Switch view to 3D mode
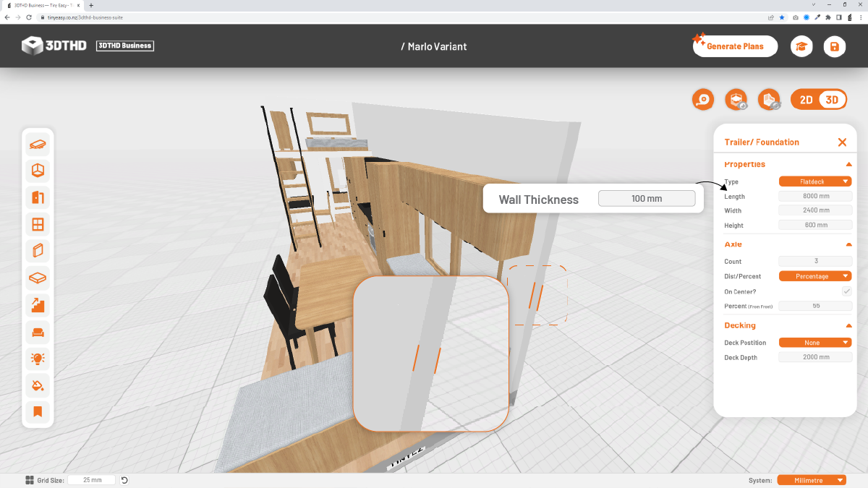 pyautogui.click(x=832, y=100)
